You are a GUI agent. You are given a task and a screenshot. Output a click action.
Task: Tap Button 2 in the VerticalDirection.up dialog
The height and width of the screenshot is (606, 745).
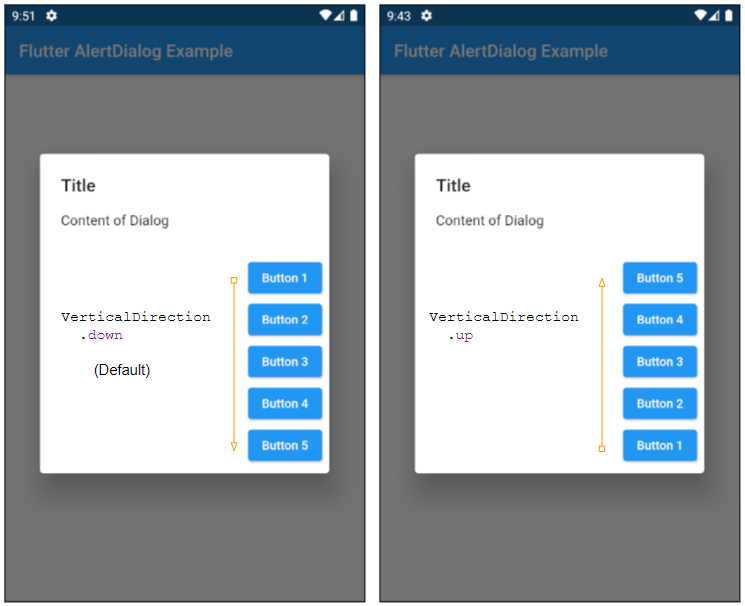click(x=659, y=404)
